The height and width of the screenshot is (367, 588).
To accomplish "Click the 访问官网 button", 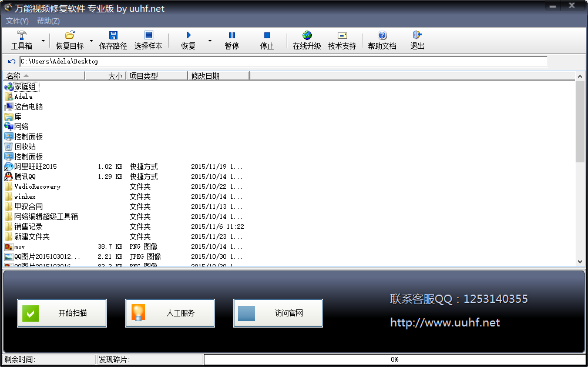I will (278, 313).
